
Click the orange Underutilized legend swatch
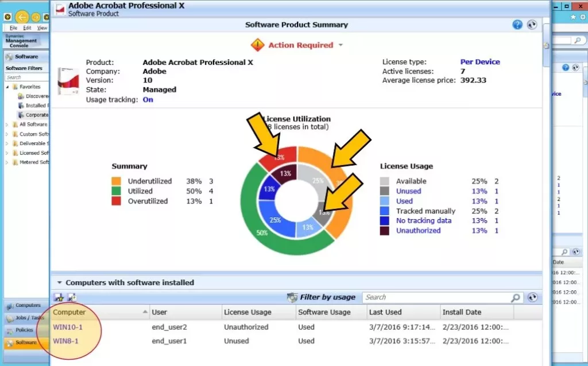[116, 181]
